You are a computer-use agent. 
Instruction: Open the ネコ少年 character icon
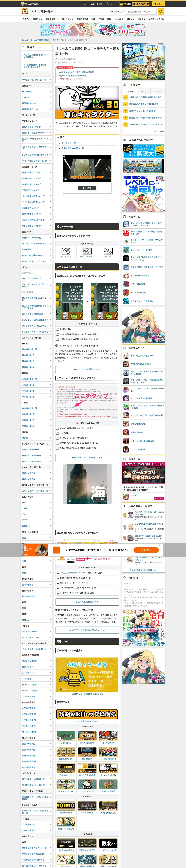[108, 251]
